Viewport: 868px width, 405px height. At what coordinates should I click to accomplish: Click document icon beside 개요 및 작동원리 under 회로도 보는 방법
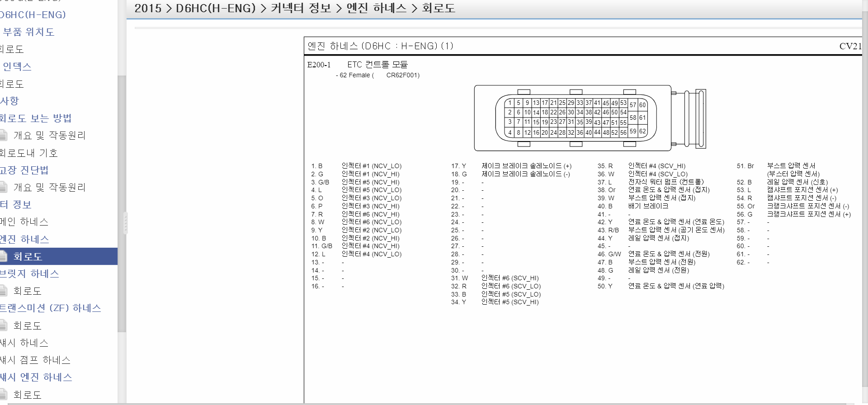pos(4,136)
